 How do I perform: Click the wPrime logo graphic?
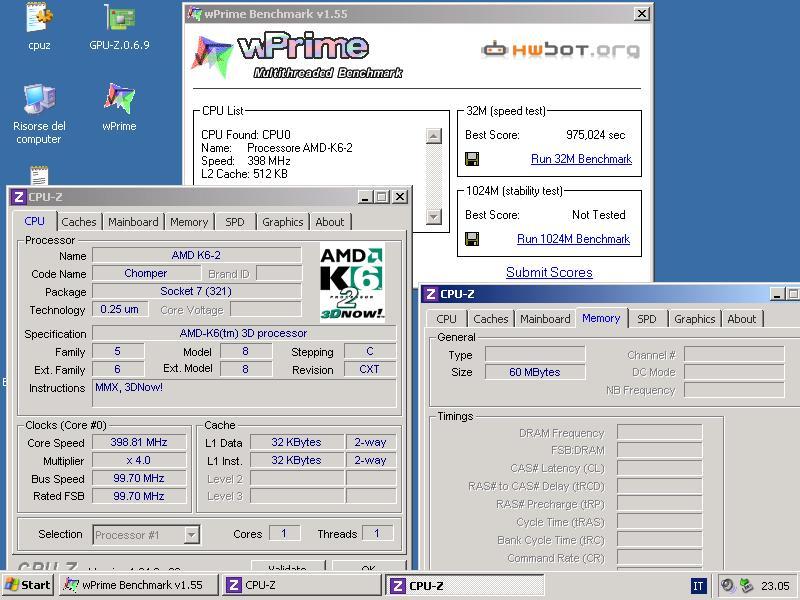pyautogui.click(x=297, y=55)
